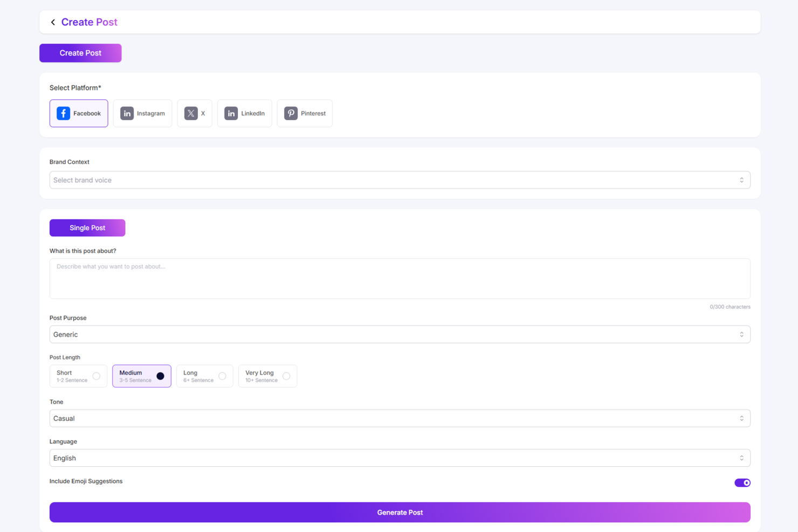Select the Facebook platform icon
The width and height of the screenshot is (798, 532).
coord(78,113)
